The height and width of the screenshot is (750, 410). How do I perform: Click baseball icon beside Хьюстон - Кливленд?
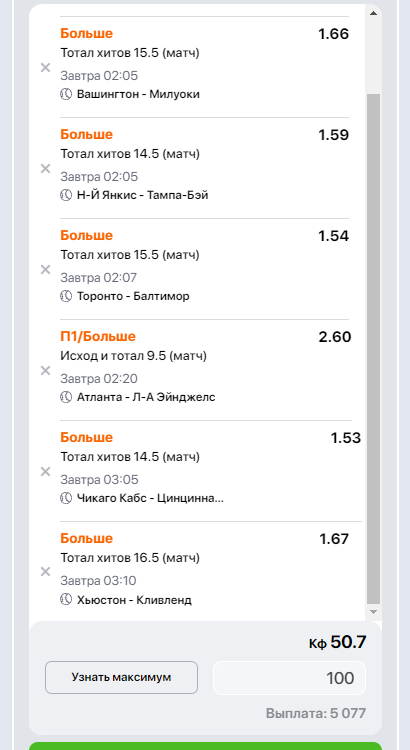click(66, 599)
